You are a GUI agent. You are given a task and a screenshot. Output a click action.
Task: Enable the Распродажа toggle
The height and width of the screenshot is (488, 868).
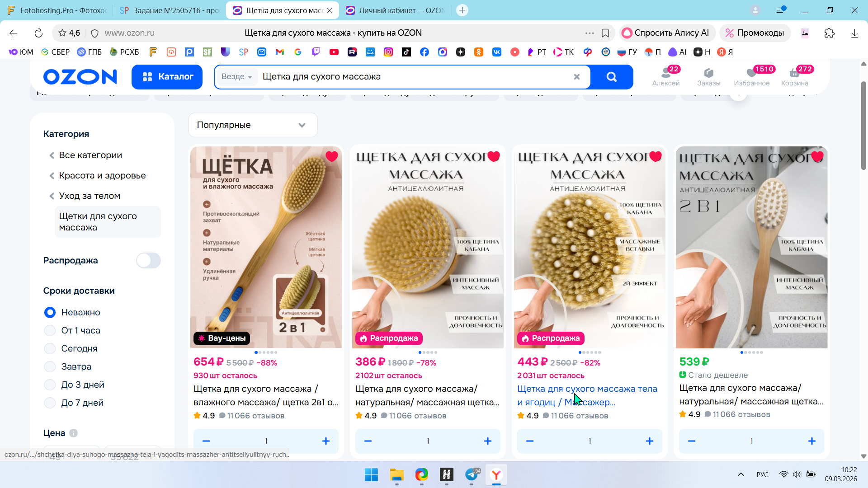click(x=148, y=260)
